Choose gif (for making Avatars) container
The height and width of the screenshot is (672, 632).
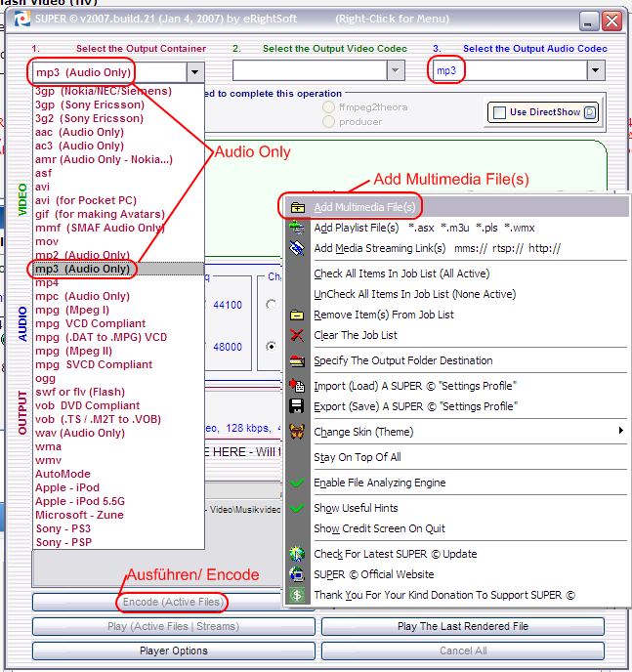(x=119, y=214)
